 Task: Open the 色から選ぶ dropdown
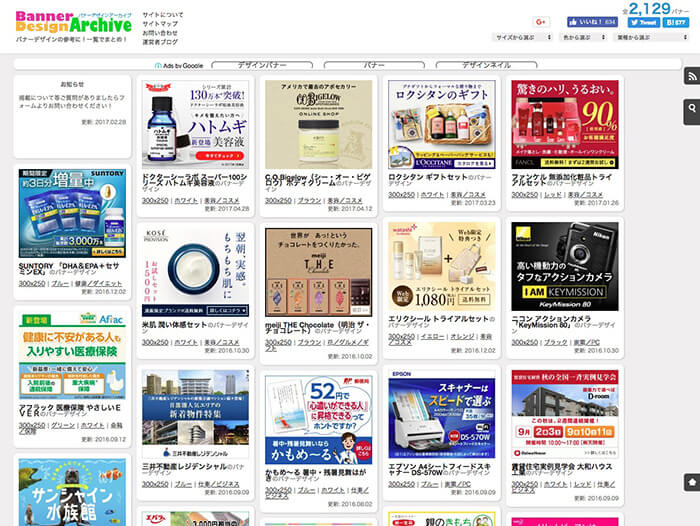[583, 38]
